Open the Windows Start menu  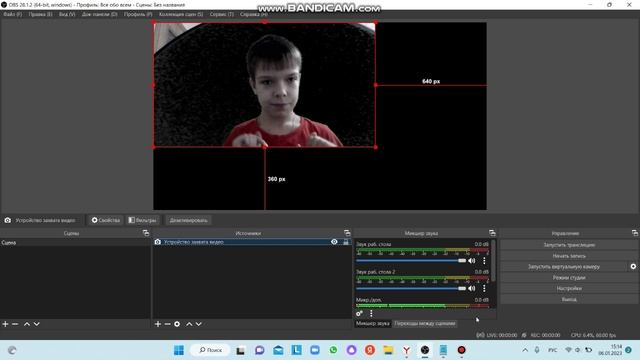(179, 350)
